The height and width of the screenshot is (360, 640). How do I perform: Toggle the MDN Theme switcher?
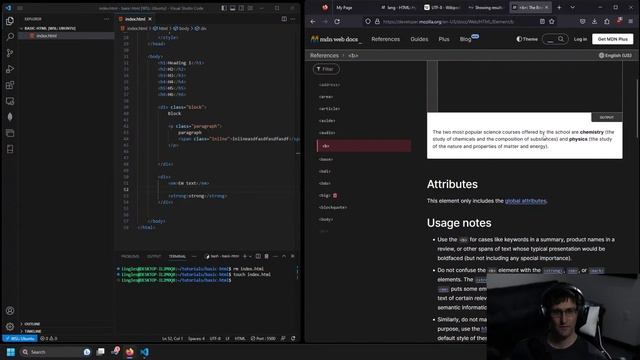(527, 39)
